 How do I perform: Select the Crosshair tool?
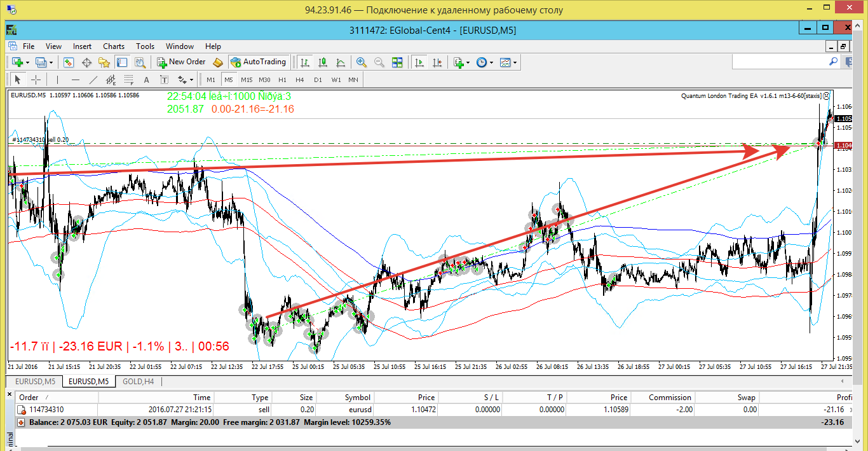point(36,80)
